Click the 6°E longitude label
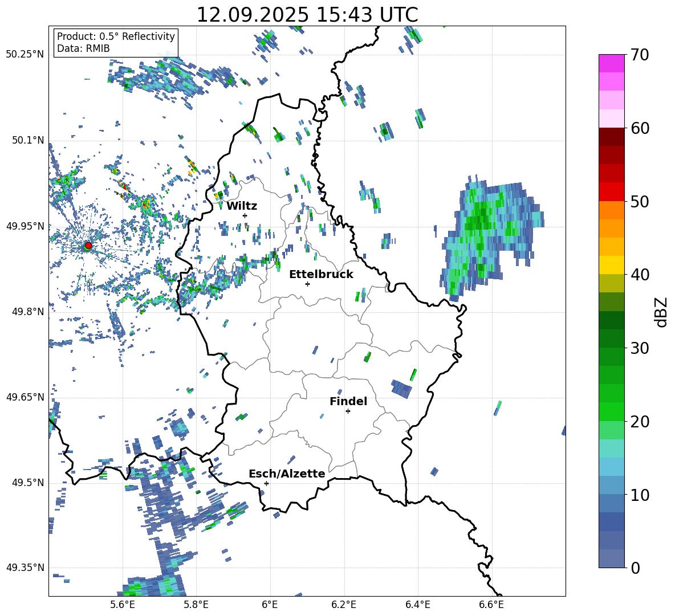 click(x=270, y=605)
